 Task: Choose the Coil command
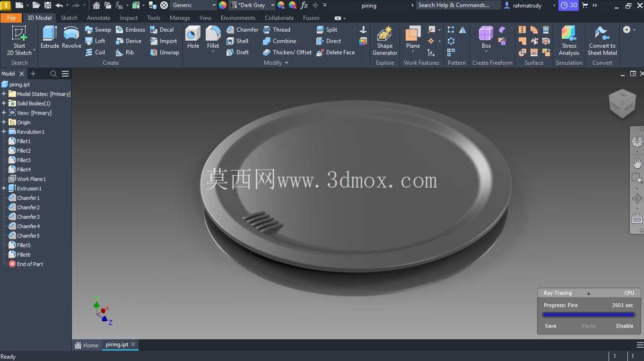click(95, 52)
